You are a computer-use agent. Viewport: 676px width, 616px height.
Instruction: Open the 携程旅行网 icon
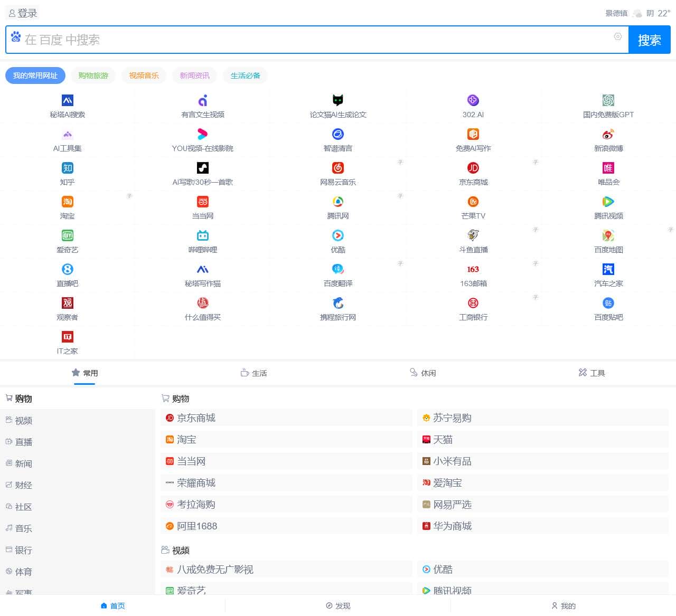tap(338, 303)
